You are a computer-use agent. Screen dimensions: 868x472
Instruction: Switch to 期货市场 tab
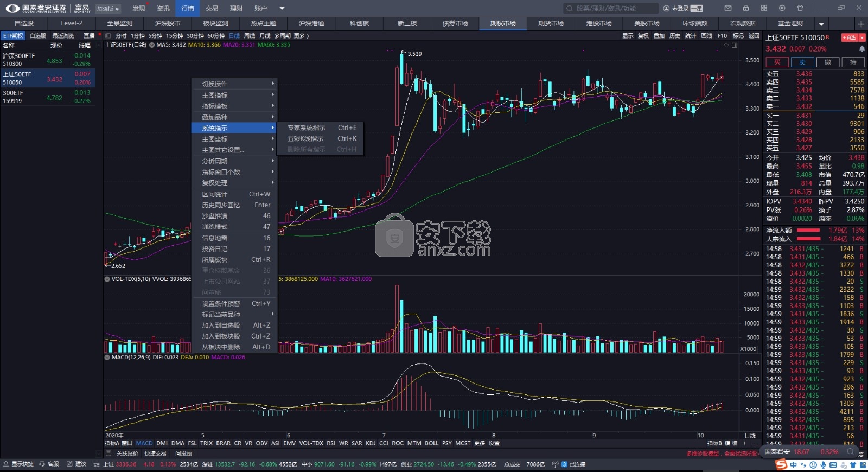point(551,23)
